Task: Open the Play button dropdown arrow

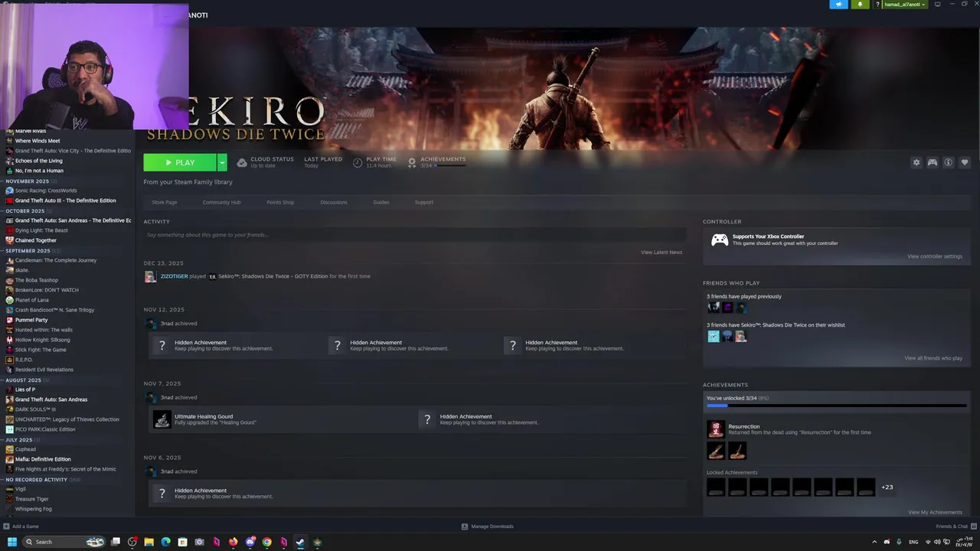Action: 222,162
